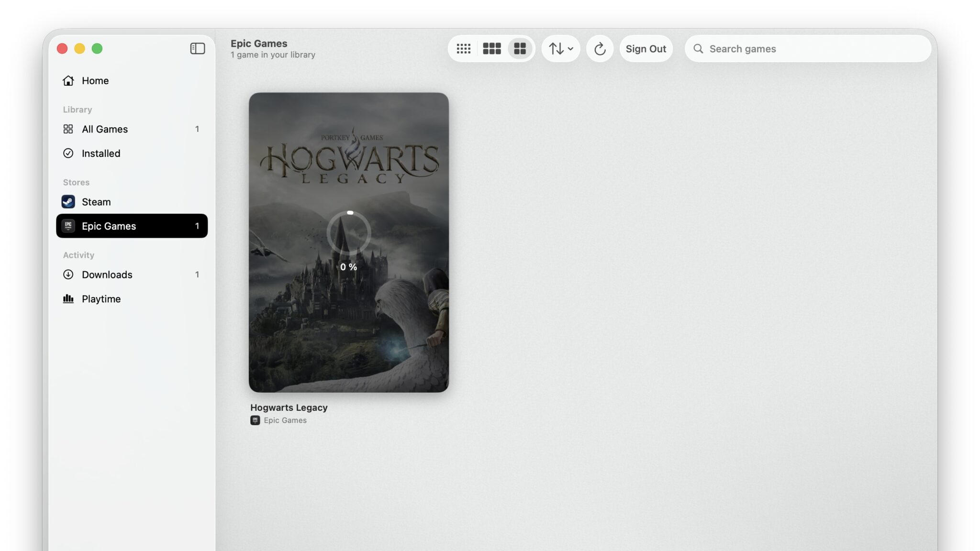
Task: Click the search magnifier icon
Action: coord(698,49)
